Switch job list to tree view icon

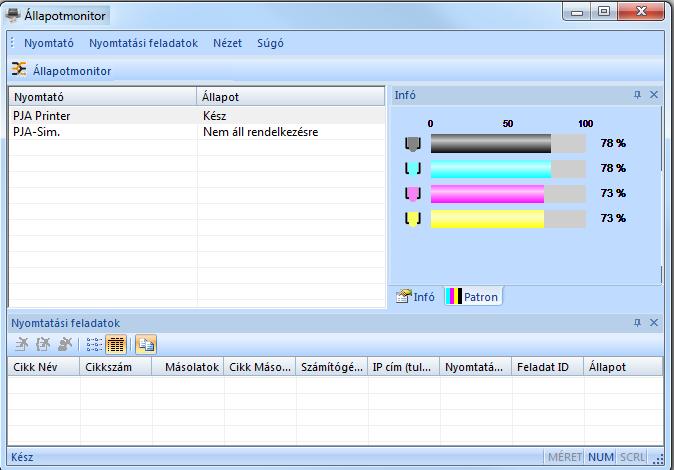point(94,344)
